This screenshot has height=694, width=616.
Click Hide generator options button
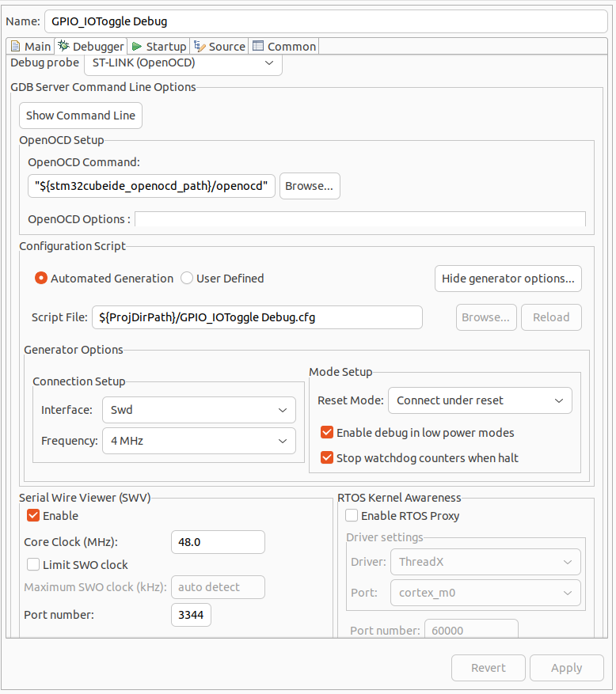(508, 279)
